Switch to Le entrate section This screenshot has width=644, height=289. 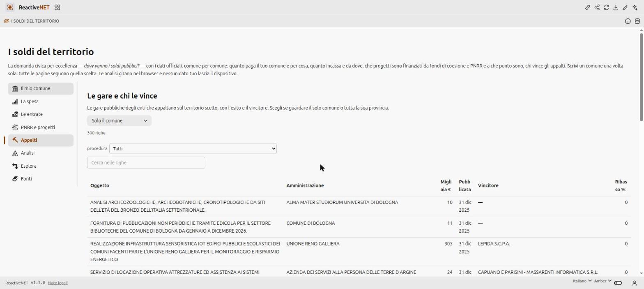point(41,114)
